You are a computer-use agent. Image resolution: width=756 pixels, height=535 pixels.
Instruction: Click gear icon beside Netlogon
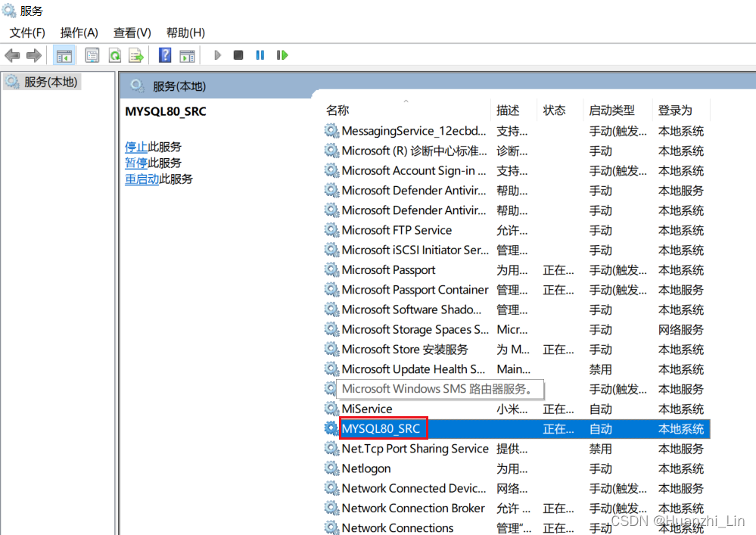coord(331,468)
